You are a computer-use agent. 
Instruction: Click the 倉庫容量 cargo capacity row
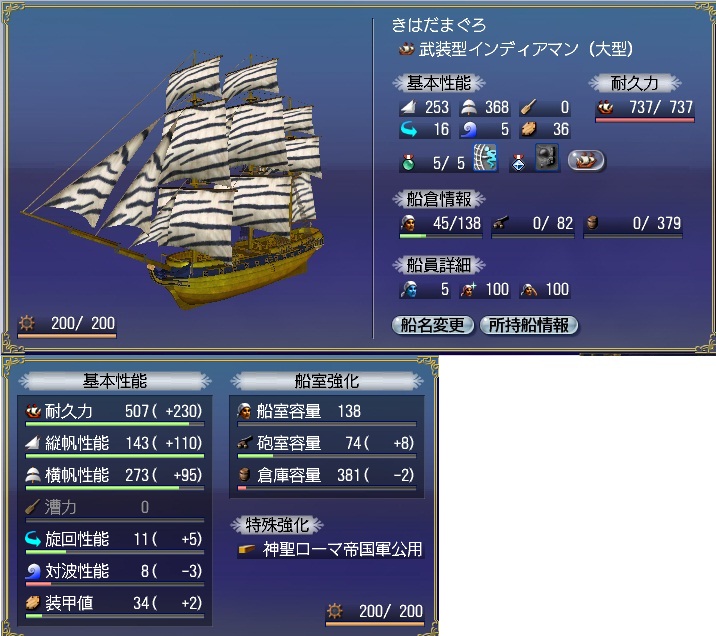click(326, 477)
